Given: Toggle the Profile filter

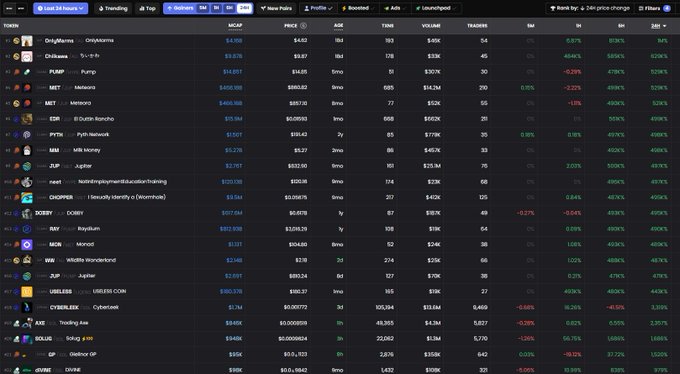Looking at the screenshot, I should tap(318, 8).
